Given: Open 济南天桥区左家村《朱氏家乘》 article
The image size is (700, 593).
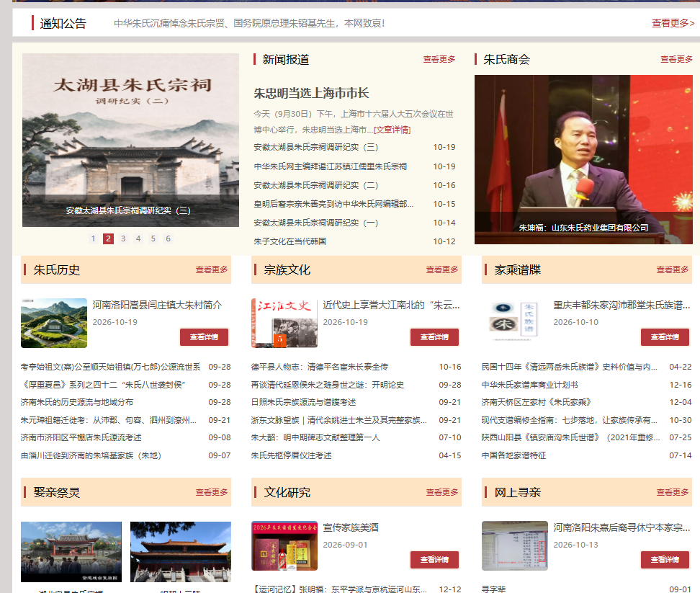Looking at the screenshot, I should tap(536, 402).
